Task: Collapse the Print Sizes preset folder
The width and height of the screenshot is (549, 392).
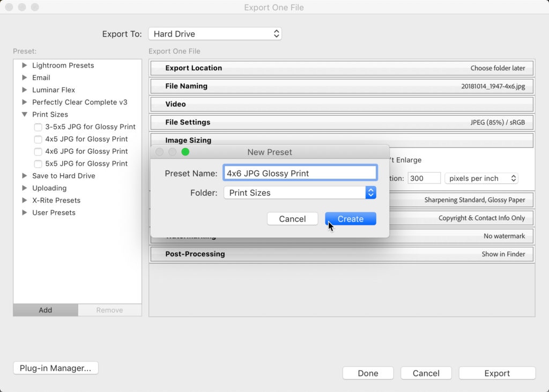Action: tap(25, 115)
